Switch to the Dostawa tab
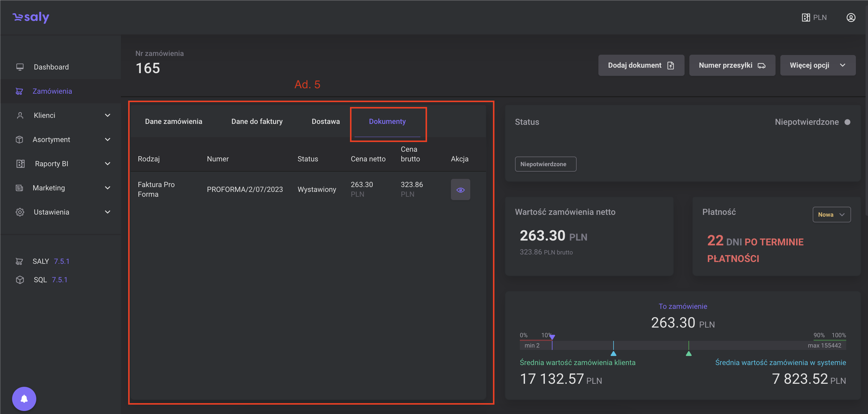 325,121
